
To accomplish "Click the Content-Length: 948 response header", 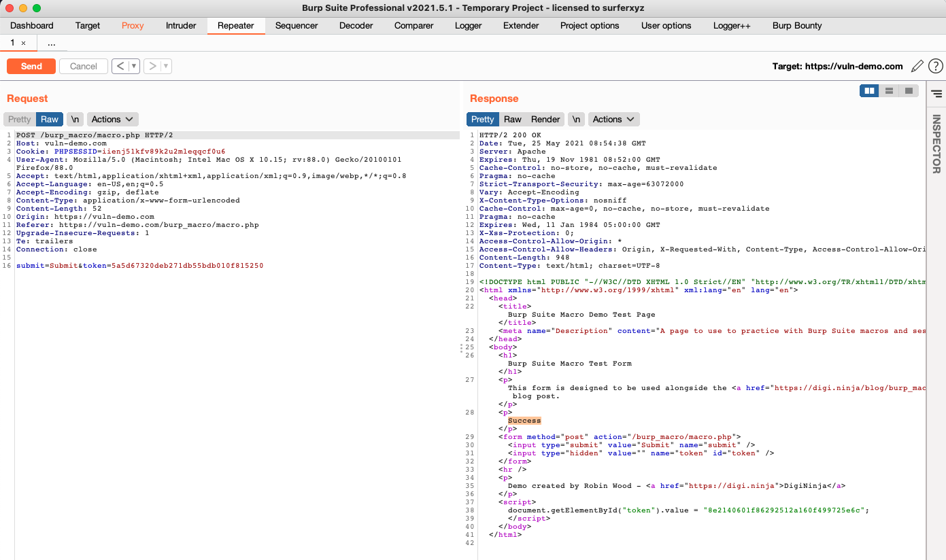I will pyautogui.click(x=524, y=258).
